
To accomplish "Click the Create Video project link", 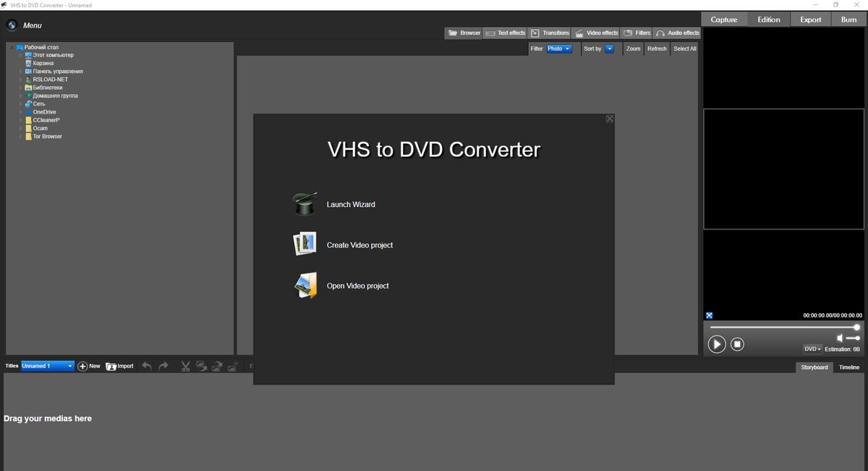I will tap(359, 245).
